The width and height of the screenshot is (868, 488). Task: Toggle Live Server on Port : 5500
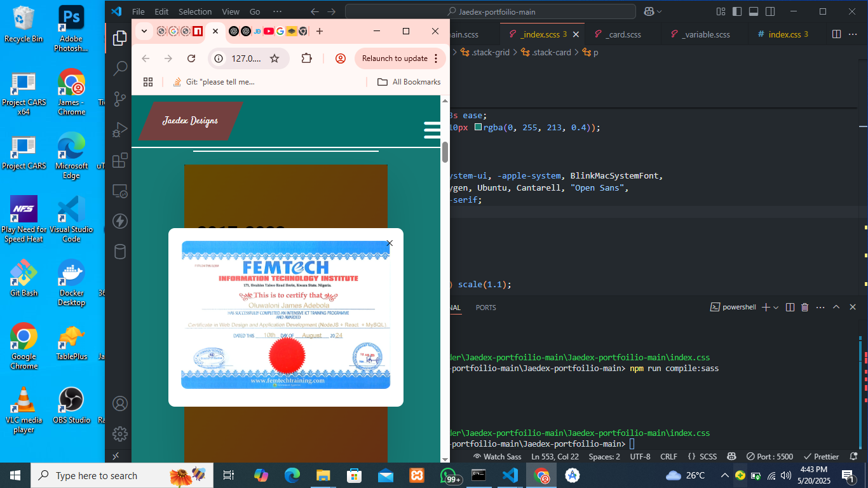coord(770,456)
